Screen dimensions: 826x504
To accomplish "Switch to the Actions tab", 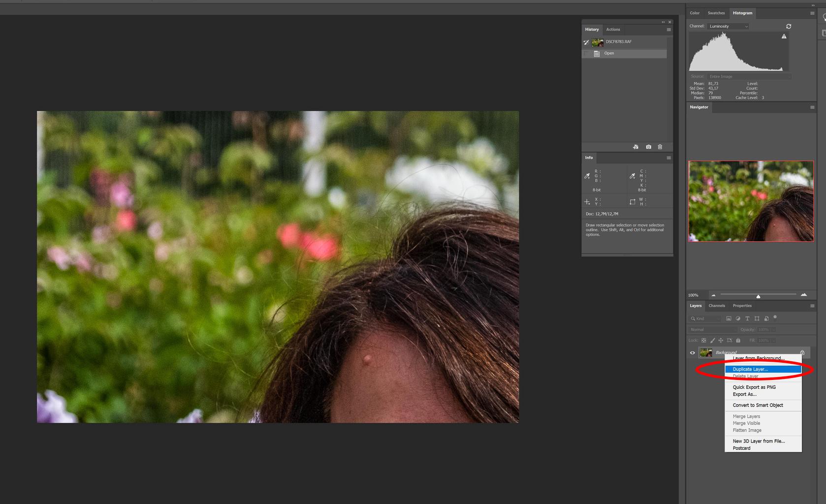I will click(613, 30).
